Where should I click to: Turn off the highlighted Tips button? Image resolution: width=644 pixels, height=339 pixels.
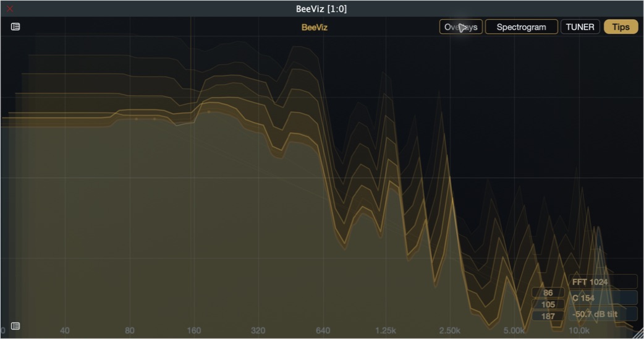pos(621,27)
